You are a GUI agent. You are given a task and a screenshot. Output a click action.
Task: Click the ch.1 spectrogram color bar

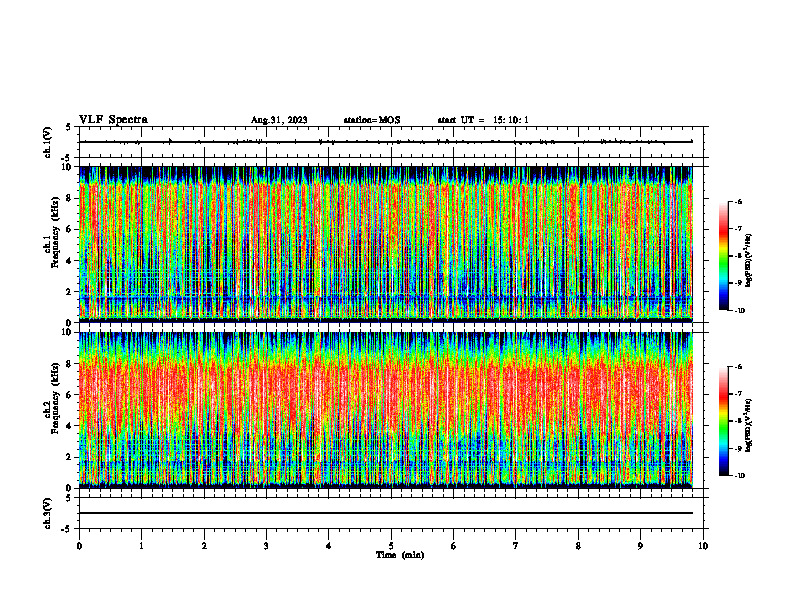pyautogui.click(x=723, y=256)
